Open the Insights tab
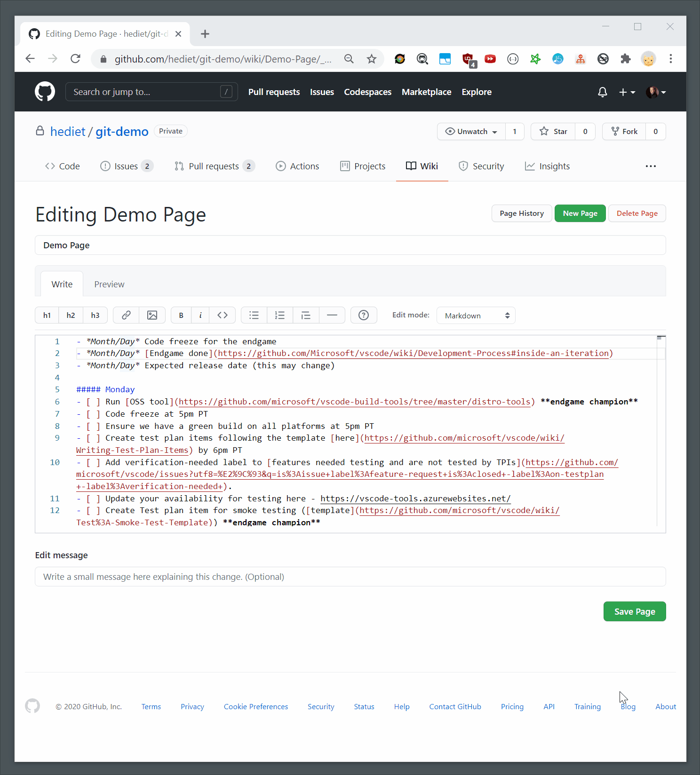700x775 pixels. (x=547, y=166)
